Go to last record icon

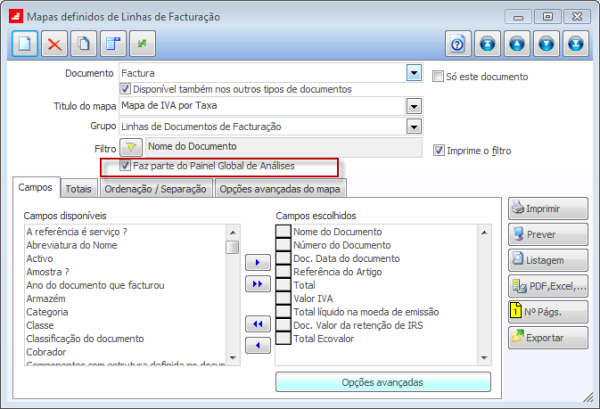[x=576, y=44]
